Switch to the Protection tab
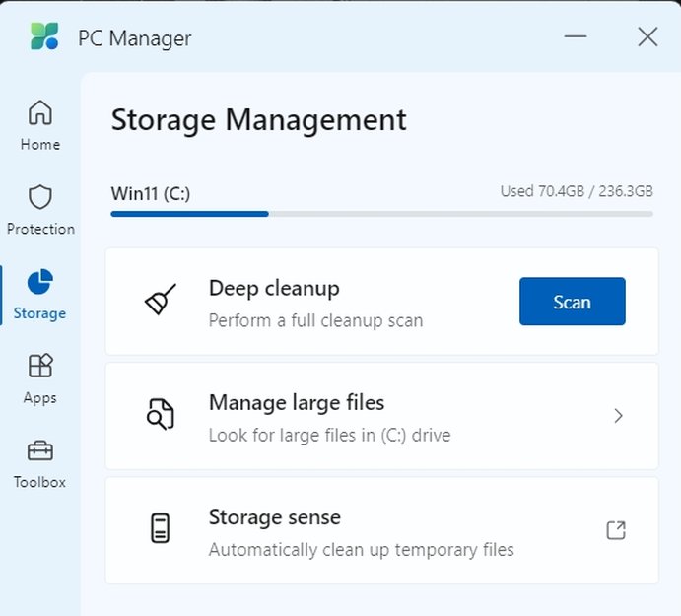Screen dimensions: 681x616 (40, 210)
